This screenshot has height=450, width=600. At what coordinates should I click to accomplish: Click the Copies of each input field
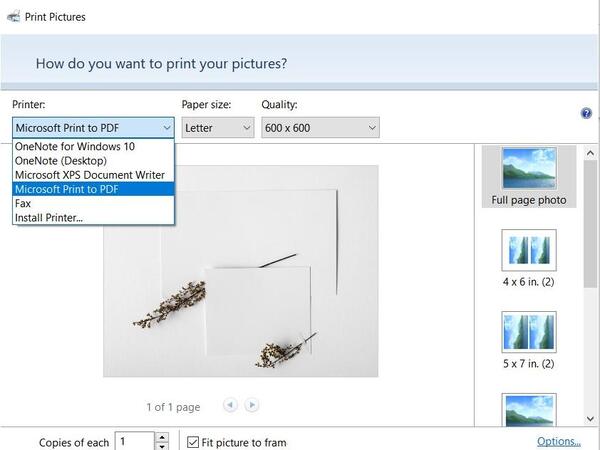pyautogui.click(x=135, y=442)
